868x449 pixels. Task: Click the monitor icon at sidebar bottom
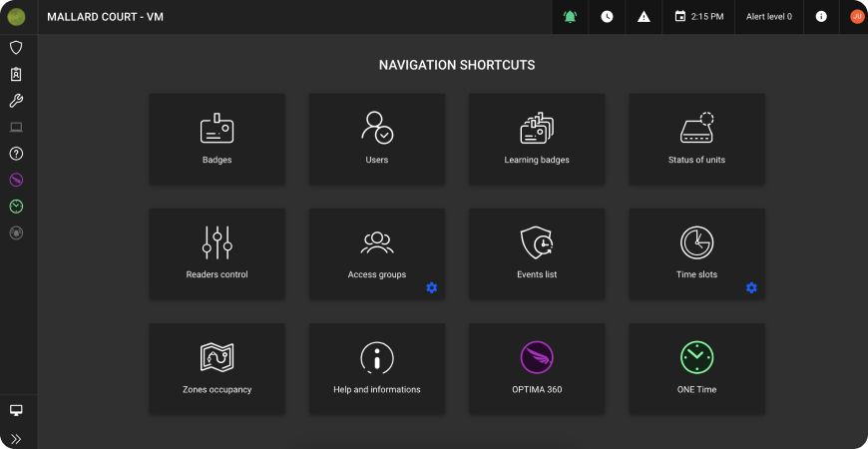pyautogui.click(x=16, y=410)
